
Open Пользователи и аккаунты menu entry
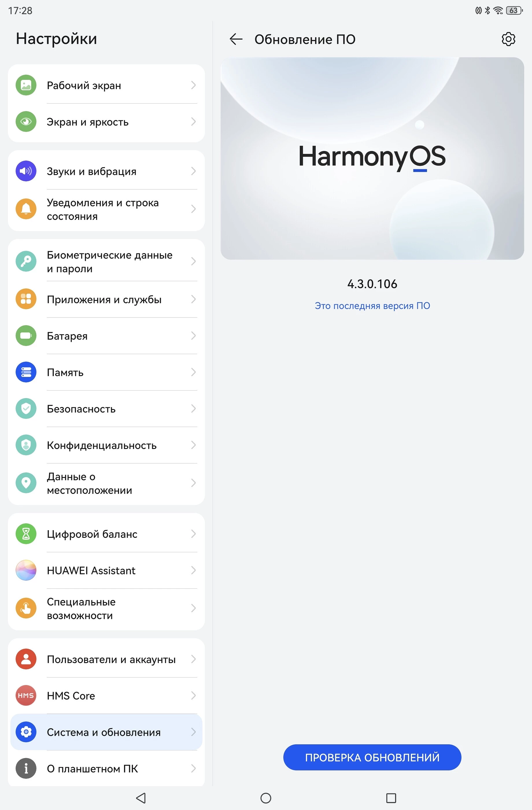(106, 659)
